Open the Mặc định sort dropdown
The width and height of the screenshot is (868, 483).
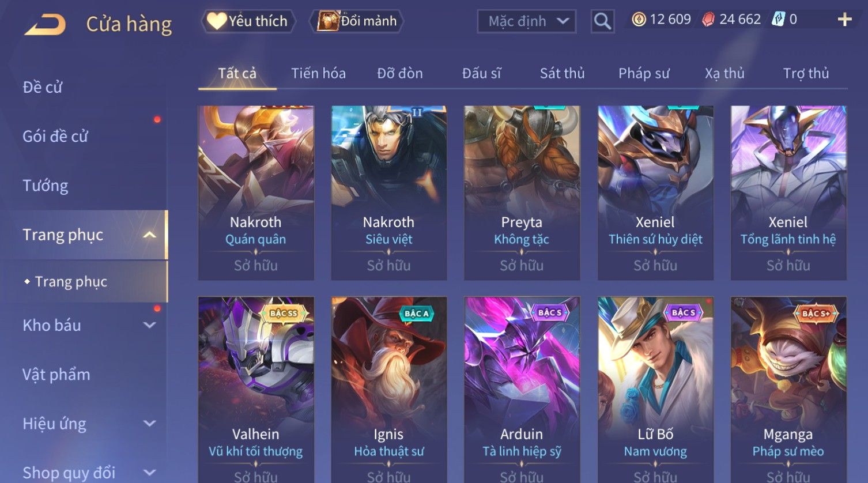point(526,22)
